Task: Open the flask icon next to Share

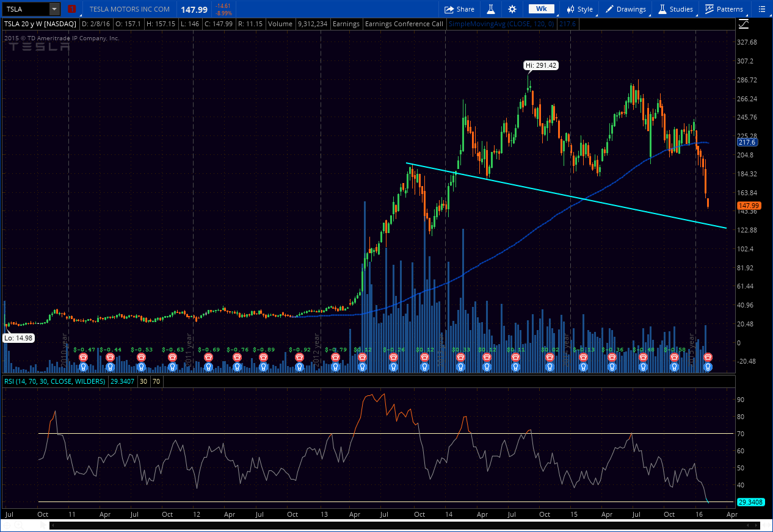Action: tap(490, 9)
